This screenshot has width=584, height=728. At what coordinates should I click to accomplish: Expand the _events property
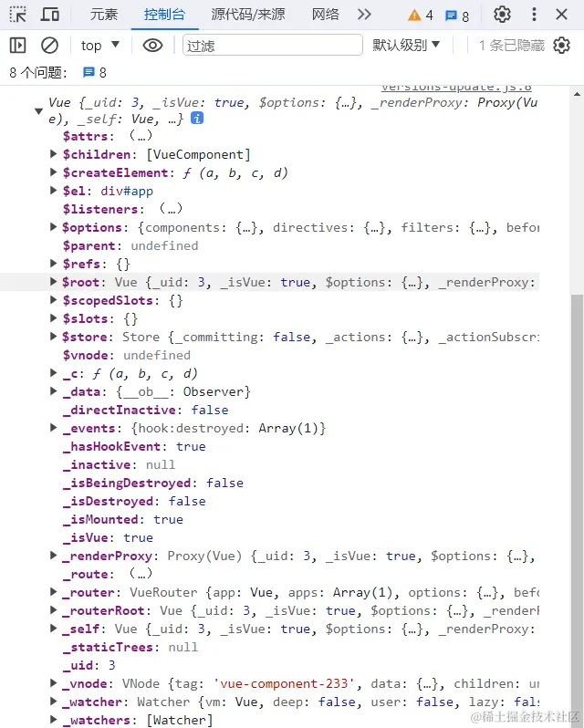tap(54, 428)
